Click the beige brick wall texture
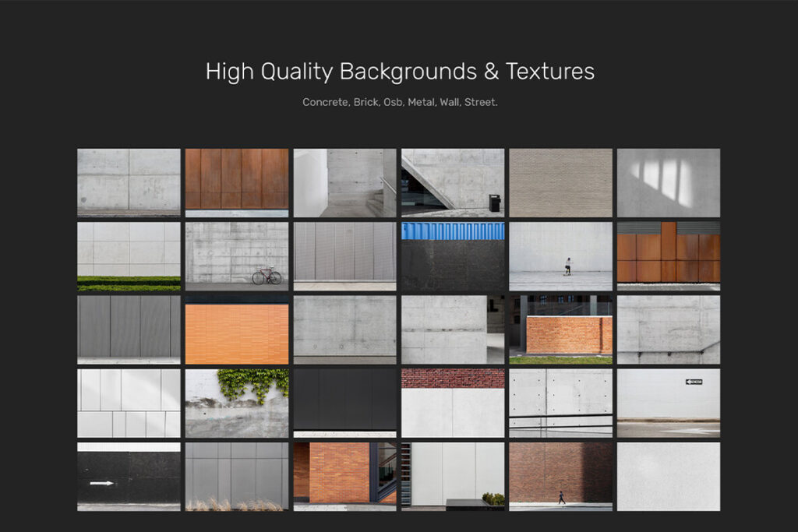 coord(560,182)
